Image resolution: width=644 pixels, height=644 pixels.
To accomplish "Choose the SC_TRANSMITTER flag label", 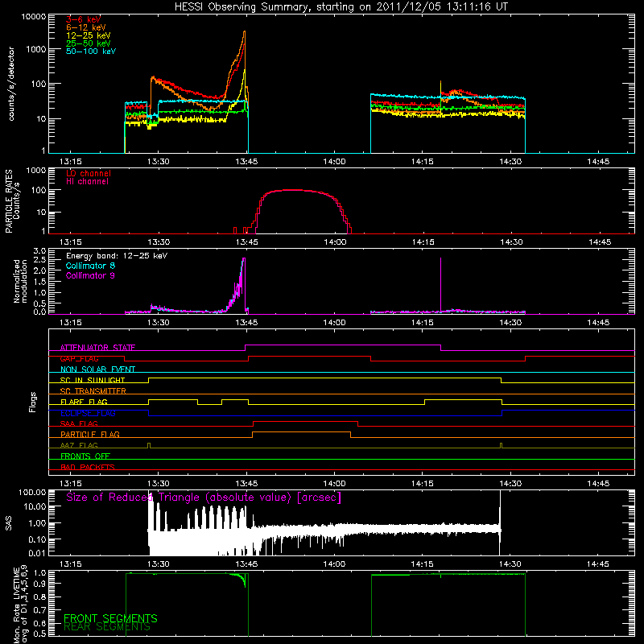I will coord(93,390).
